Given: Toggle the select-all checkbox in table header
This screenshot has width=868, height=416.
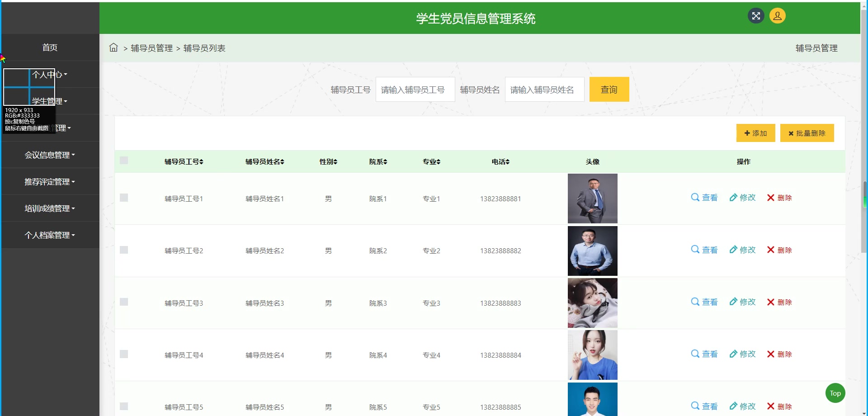Looking at the screenshot, I should 124,161.
